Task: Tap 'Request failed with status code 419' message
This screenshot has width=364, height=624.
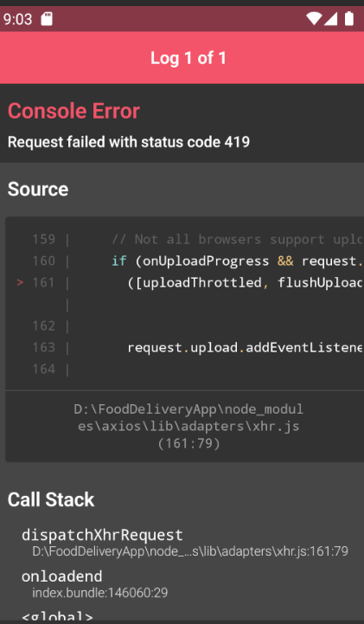Action: coord(129,142)
